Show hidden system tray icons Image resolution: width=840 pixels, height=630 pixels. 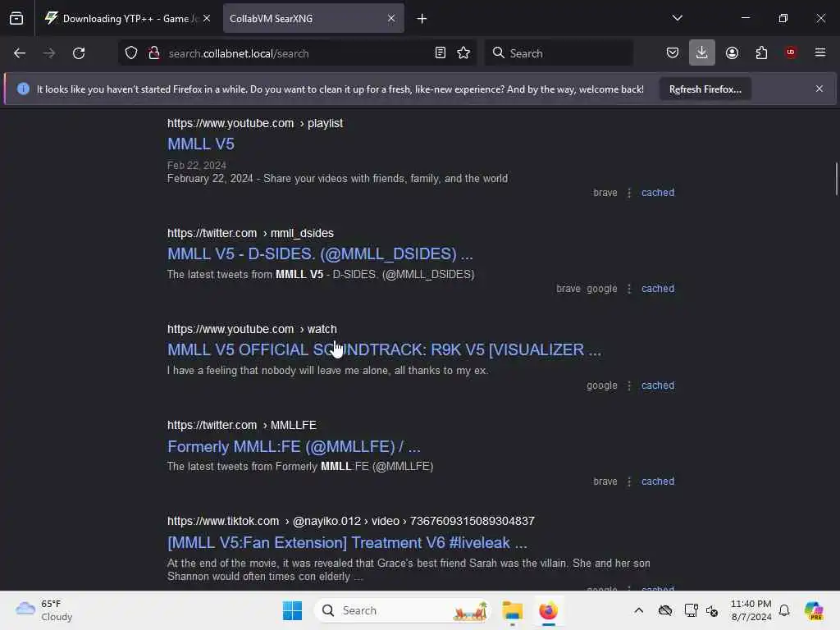click(638, 610)
